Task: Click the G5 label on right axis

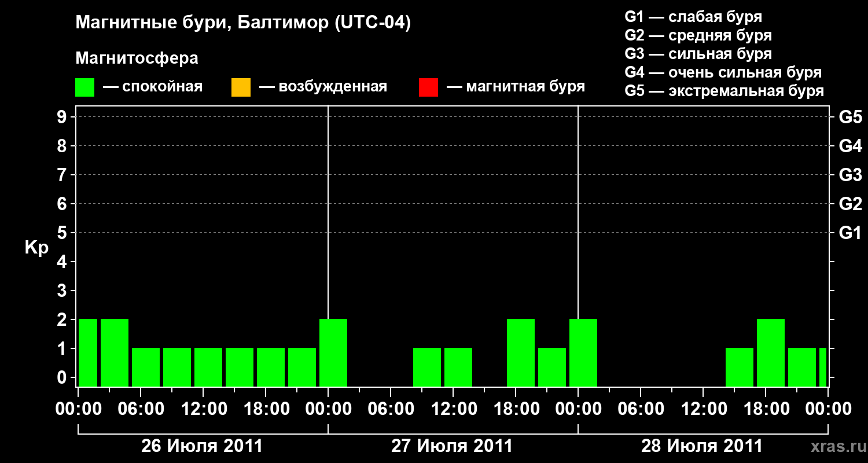Action: click(851, 117)
